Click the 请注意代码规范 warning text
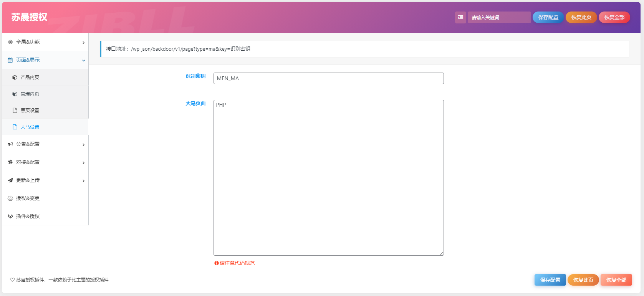The width and height of the screenshot is (644, 296). [x=237, y=263]
